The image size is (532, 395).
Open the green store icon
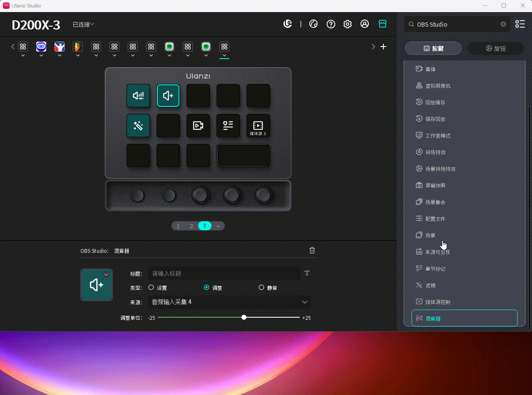(383, 24)
